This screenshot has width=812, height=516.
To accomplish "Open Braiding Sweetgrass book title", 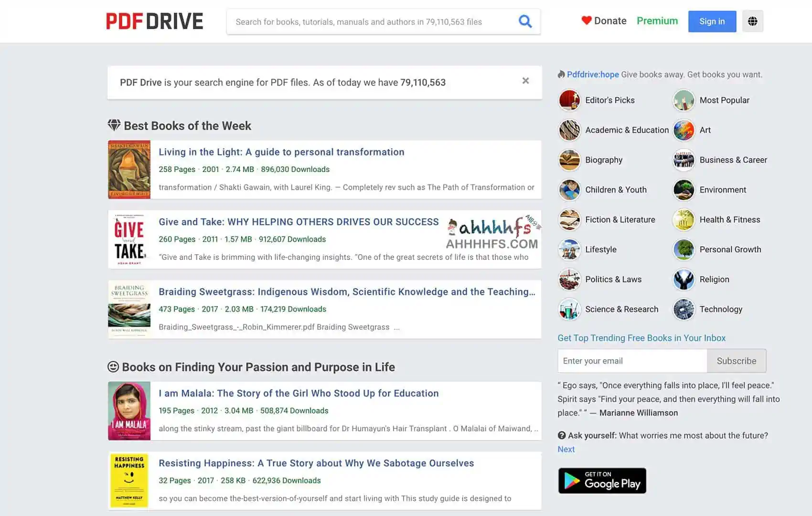I will click(x=347, y=292).
